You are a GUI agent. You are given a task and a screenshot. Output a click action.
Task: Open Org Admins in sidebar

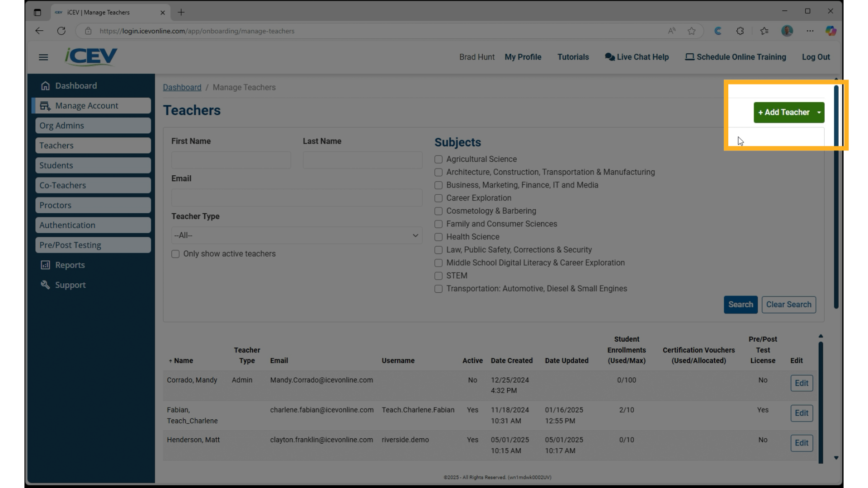pyautogui.click(x=93, y=126)
